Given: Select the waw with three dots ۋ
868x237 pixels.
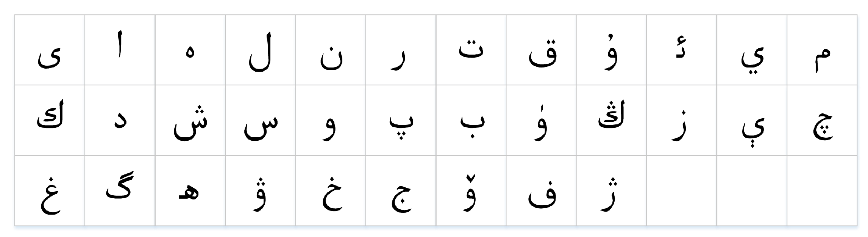Looking at the screenshot, I should [x=261, y=191].
